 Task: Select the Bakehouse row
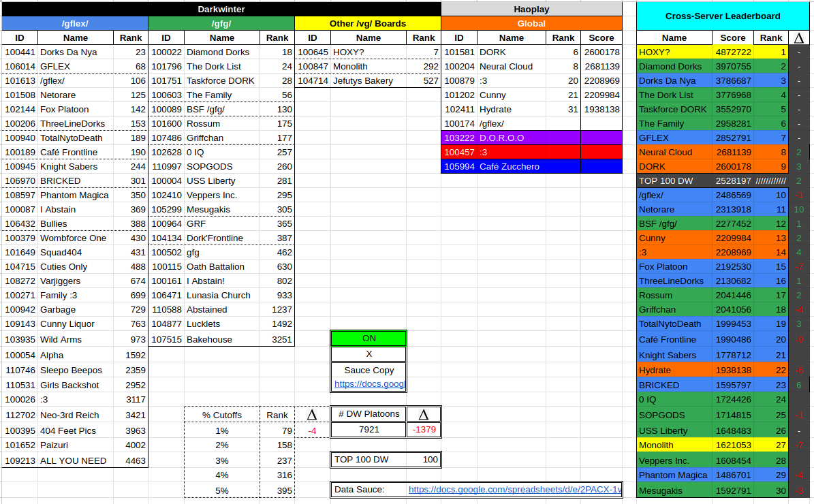coord(221,339)
